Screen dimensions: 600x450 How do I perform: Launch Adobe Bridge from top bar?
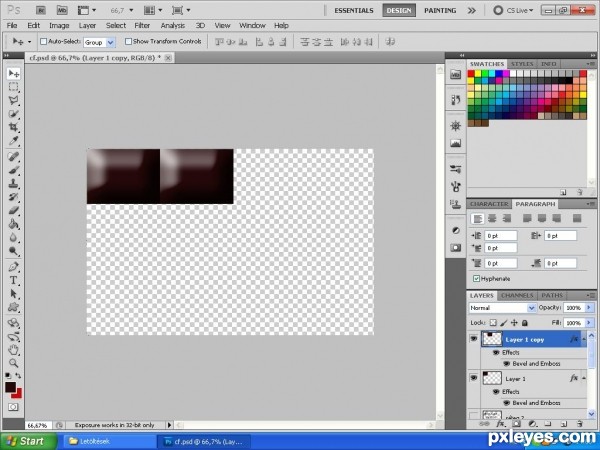41,10
